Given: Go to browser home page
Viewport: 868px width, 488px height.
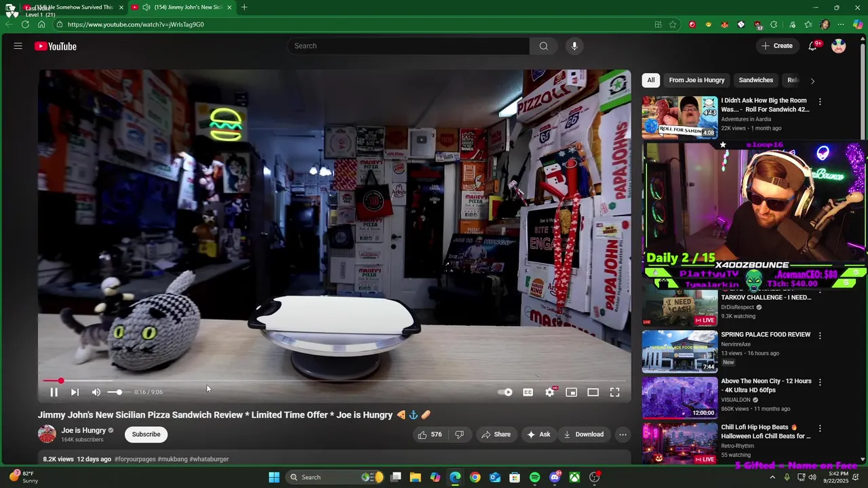Looking at the screenshot, I should pos(41,24).
